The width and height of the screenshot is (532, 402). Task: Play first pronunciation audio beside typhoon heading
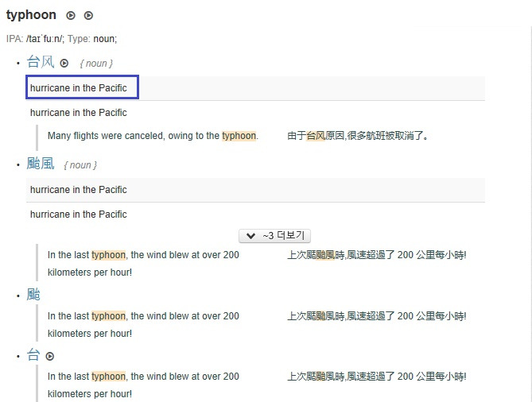pos(71,15)
